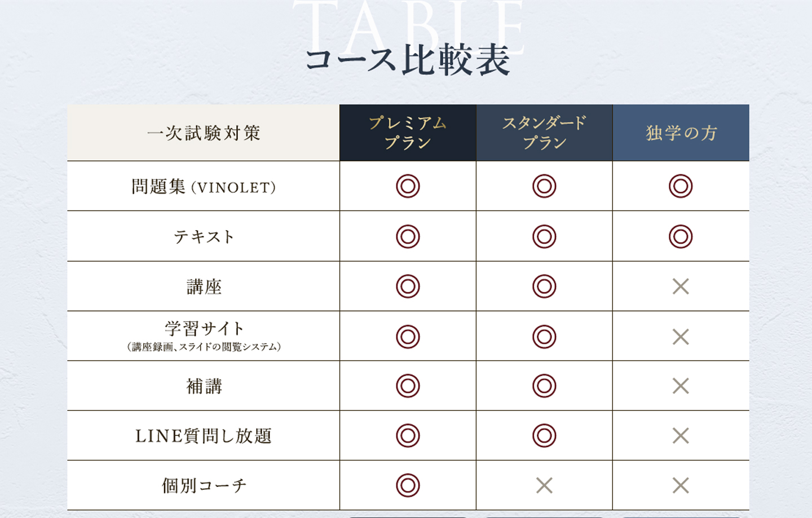The width and height of the screenshot is (812, 518).
Task: Click the X mark for LINE質問し放題 under 独学の方
Action: (x=681, y=436)
